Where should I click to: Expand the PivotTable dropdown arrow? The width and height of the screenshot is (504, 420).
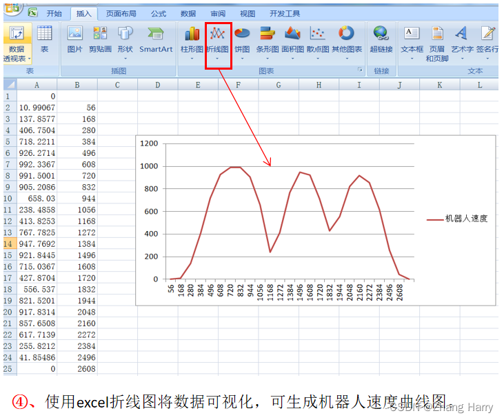pos(29,59)
